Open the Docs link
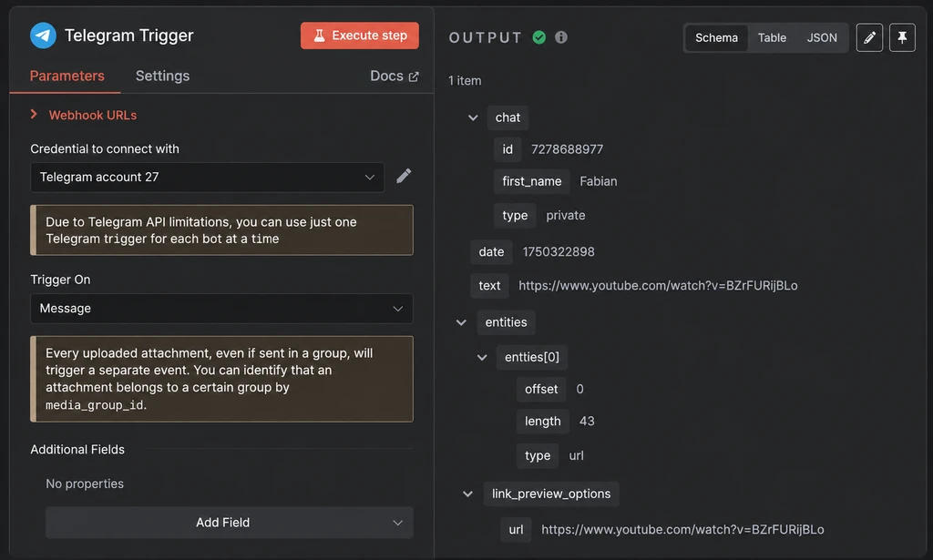Image resolution: width=933 pixels, height=560 pixels. pyautogui.click(x=394, y=76)
